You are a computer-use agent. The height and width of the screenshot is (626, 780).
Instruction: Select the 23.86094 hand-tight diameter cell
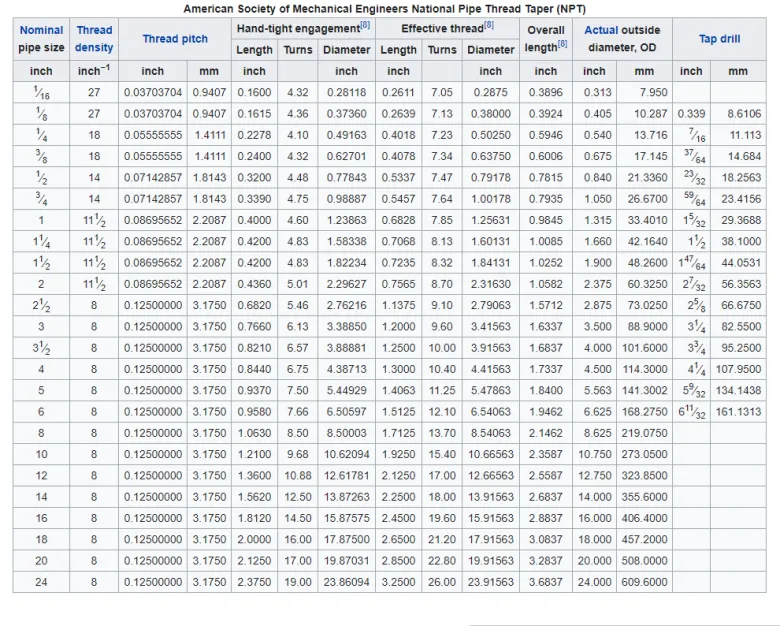point(346,582)
